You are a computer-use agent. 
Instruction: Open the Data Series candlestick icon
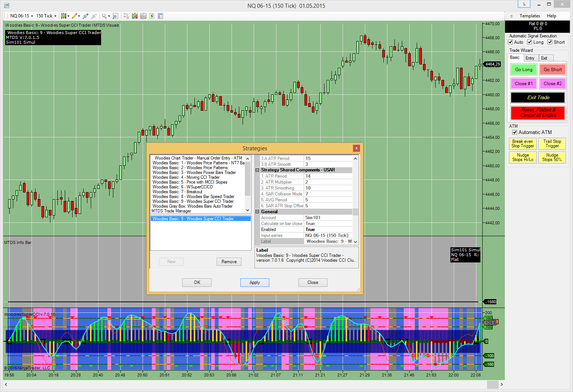pos(134,16)
